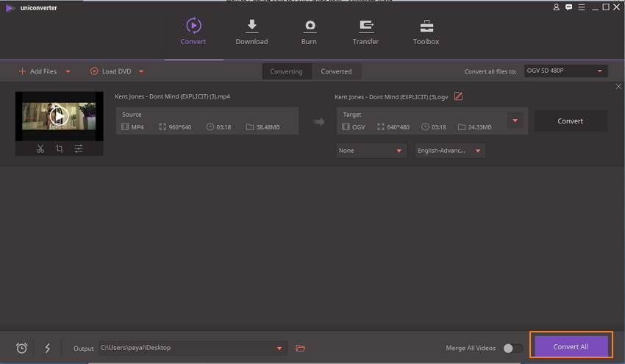This screenshot has height=364, width=625.
Task: Open the user account icon
Action: (x=556, y=7)
